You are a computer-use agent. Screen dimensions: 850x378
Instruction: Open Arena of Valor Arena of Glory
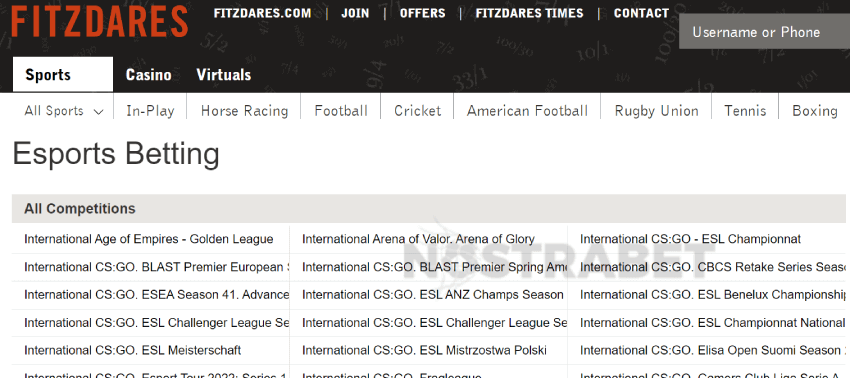click(x=418, y=239)
